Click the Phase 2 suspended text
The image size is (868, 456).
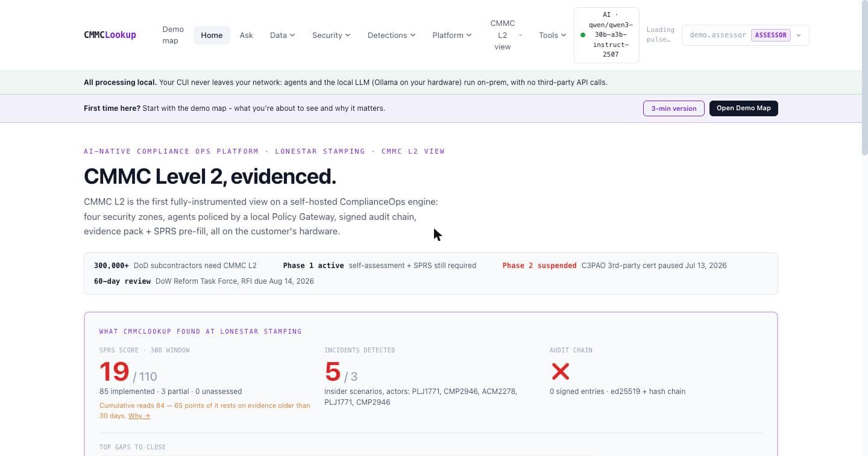click(539, 266)
